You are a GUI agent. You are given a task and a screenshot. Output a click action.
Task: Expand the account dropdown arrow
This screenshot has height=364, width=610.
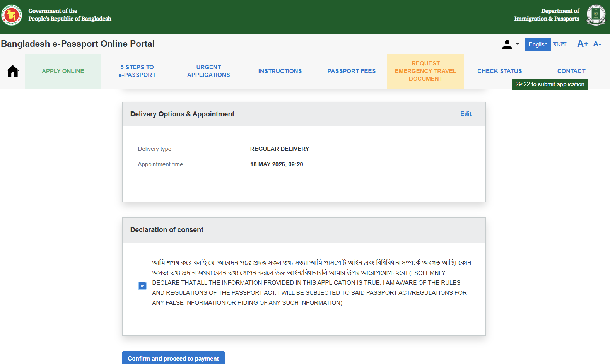click(518, 44)
